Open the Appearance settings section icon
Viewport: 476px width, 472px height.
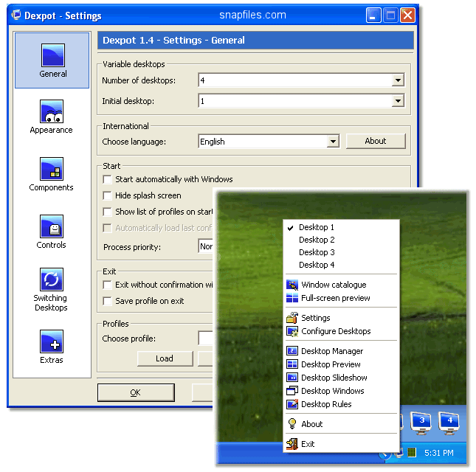pyautogui.click(x=52, y=111)
